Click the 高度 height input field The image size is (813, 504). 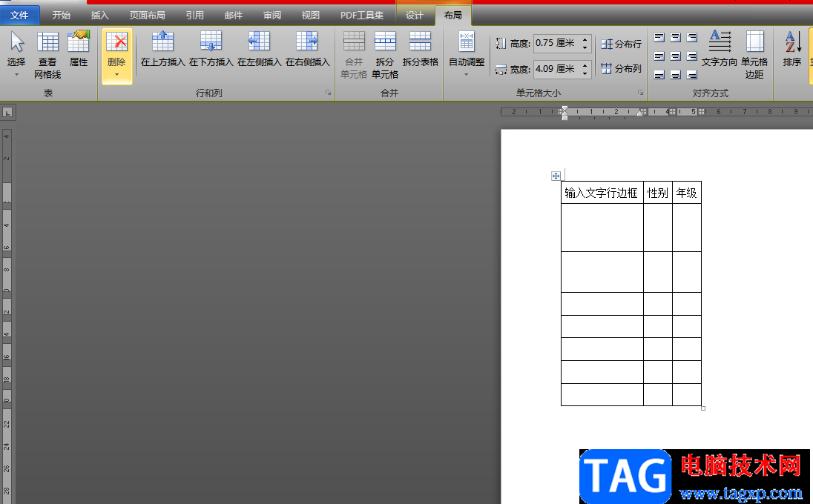click(557, 43)
